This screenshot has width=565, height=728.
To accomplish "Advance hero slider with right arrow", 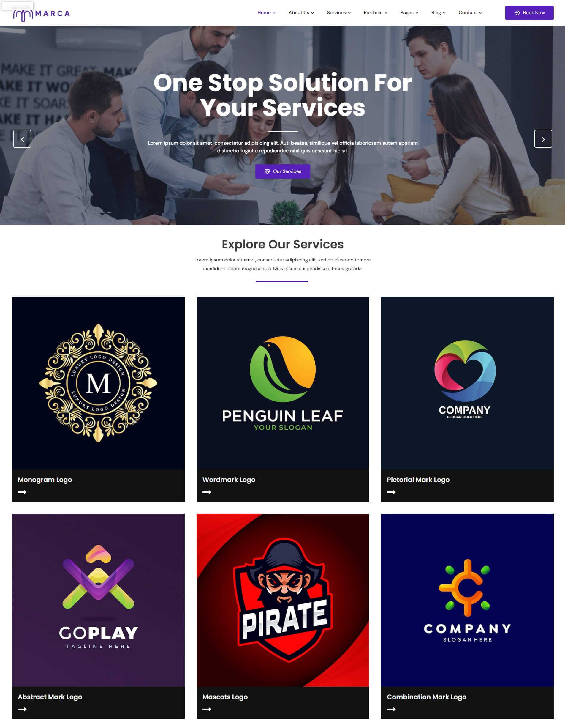I will 543,139.
